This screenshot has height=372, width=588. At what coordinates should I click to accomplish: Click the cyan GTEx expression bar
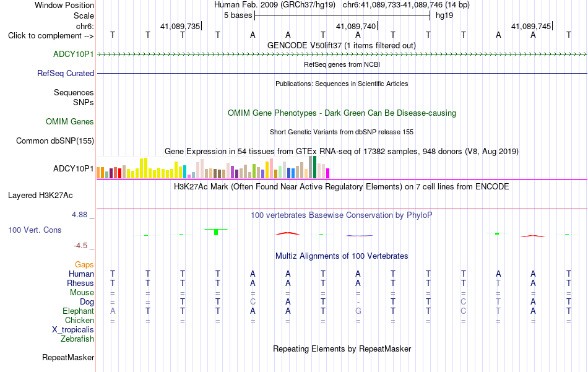[x=185, y=171]
